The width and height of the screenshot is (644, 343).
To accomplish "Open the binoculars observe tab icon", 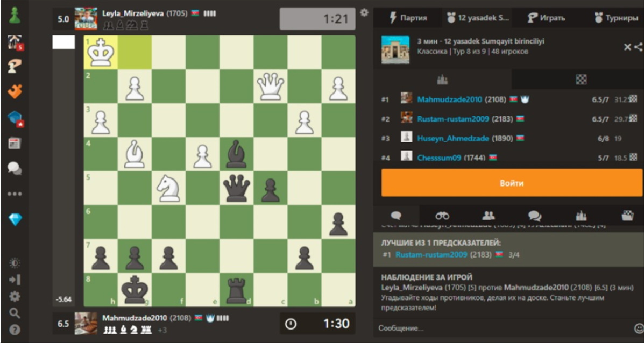I will coord(442,216).
